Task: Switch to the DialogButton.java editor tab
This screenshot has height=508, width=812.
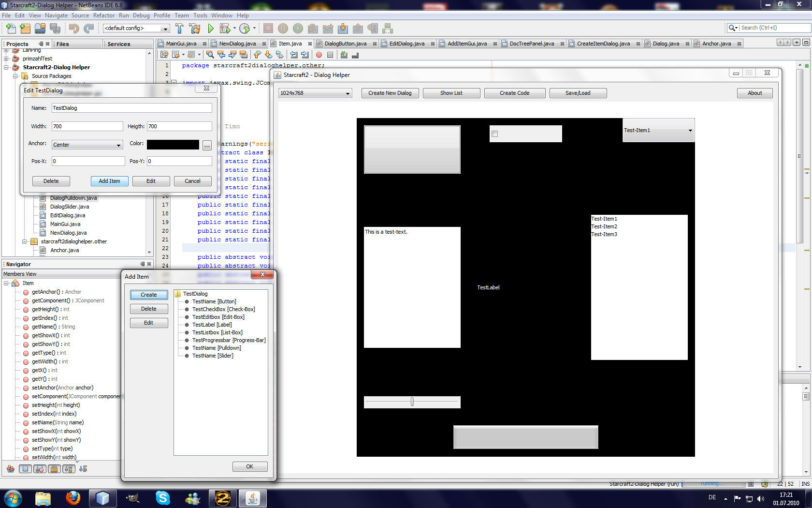Action: 345,44
